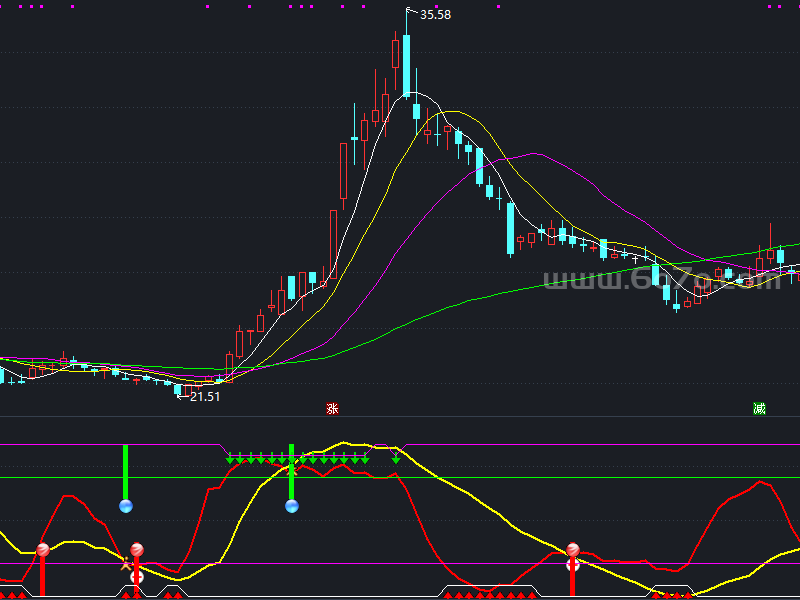Select the tall cyan candlestick at peak
Screen dimensions: 800x600
407,66
